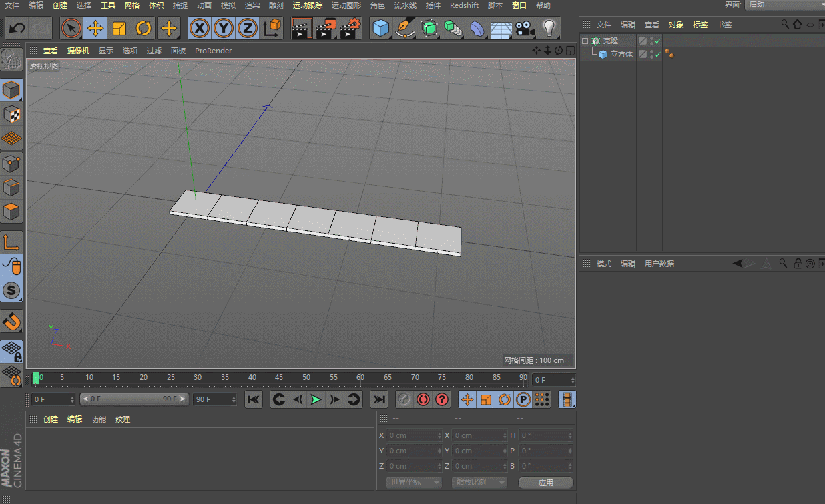Screen dimensions: 825x504
Task: Add a Light object using bulb icon
Action: coord(549,29)
